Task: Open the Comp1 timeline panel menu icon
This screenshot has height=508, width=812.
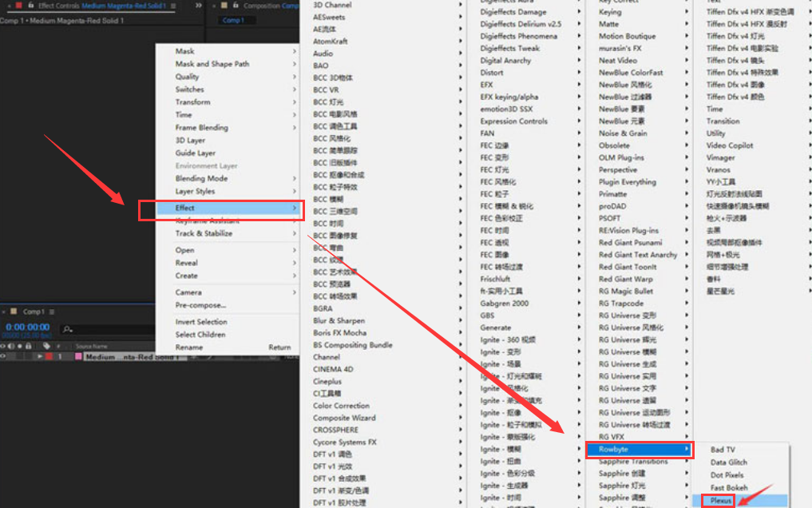Action: pyautogui.click(x=52, y=312)
